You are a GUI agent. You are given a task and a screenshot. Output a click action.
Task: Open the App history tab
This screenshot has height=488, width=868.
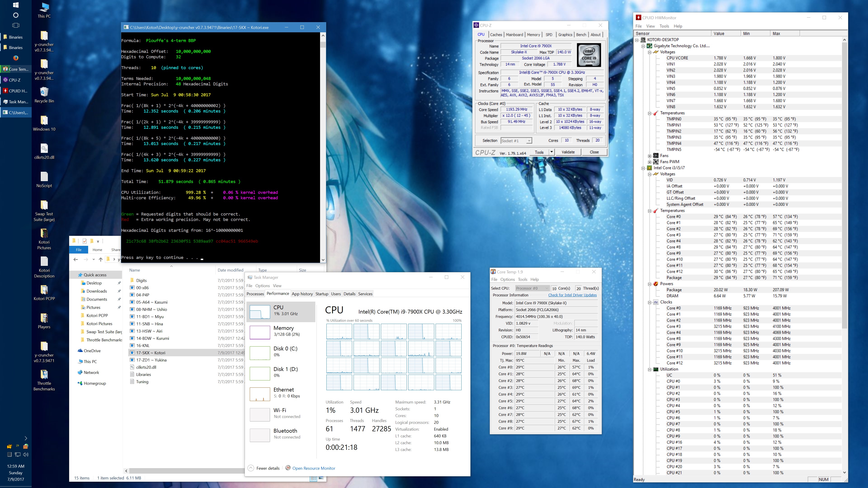click(302, 294)
